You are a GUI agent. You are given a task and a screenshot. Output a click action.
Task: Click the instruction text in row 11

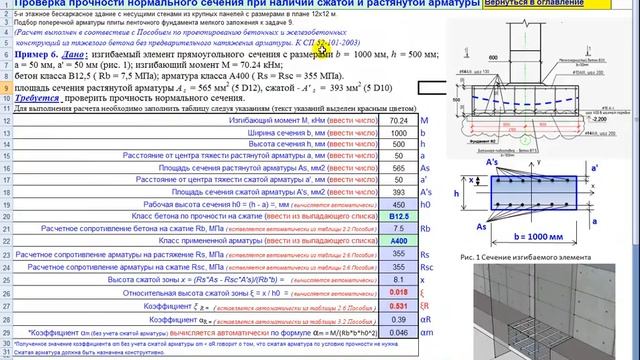pyautogui.click(x=215, y=109)
